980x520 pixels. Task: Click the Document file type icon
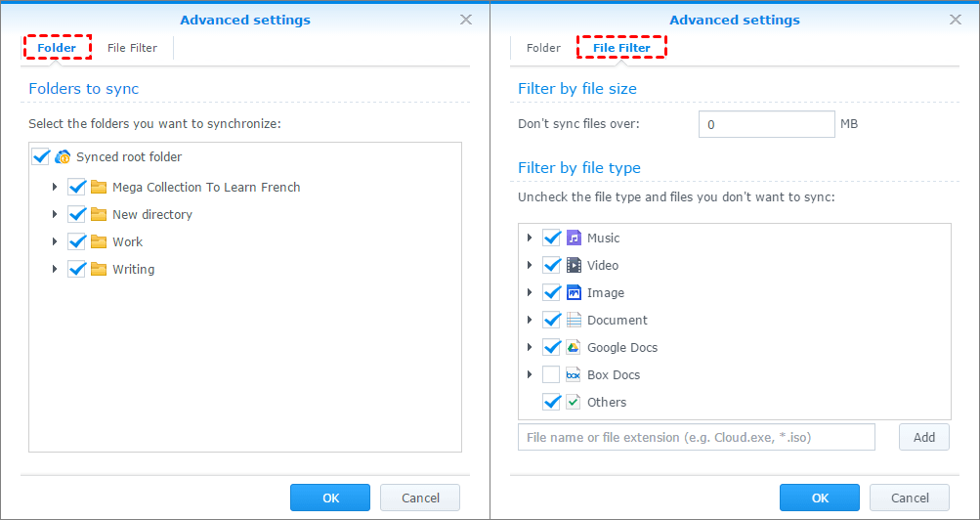coord(574,320)
